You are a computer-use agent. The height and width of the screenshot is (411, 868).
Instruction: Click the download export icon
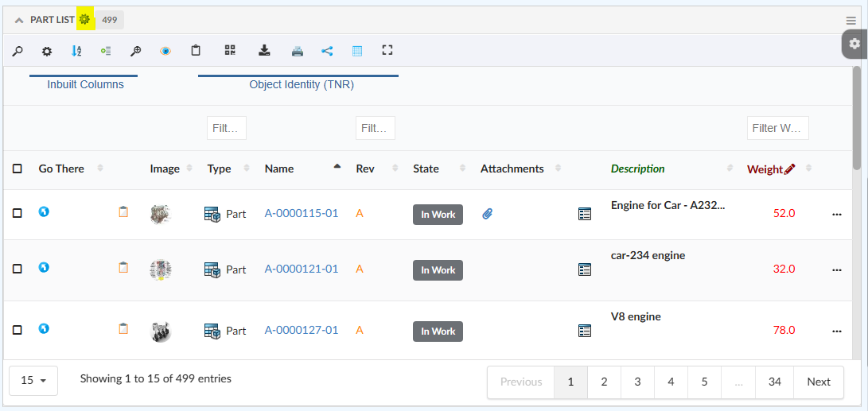[264, 51]
